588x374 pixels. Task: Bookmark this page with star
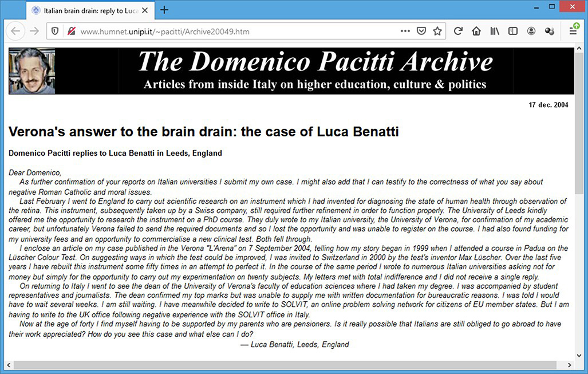tap(437, 32)
